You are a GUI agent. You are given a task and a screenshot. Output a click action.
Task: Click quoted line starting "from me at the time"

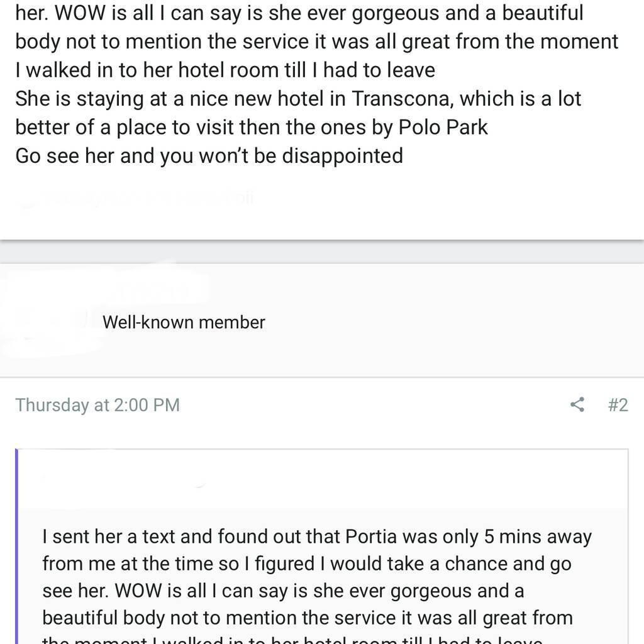point(306,563)
